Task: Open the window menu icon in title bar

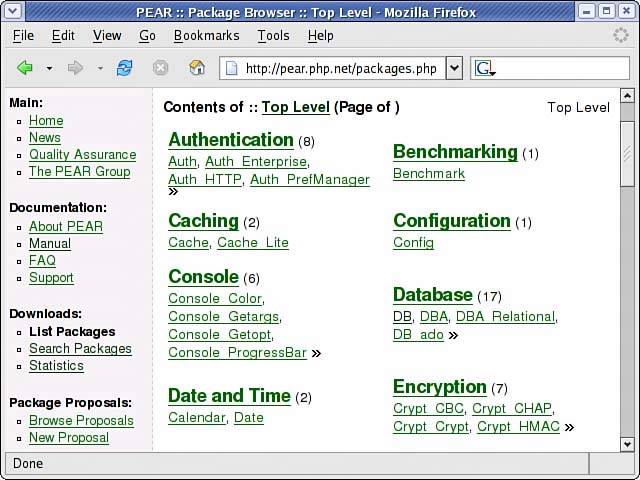Action: [12, 11]
